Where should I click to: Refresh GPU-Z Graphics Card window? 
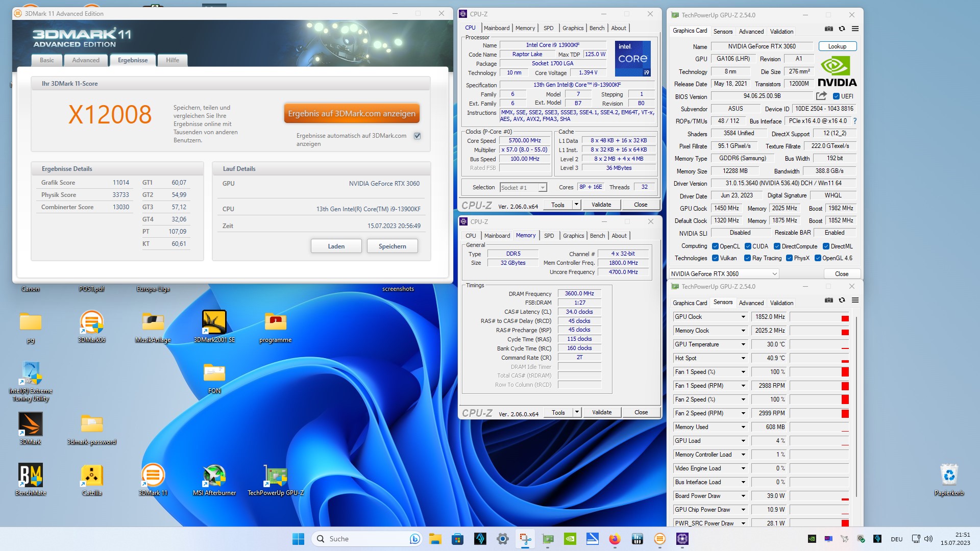(x=842, y=29)
